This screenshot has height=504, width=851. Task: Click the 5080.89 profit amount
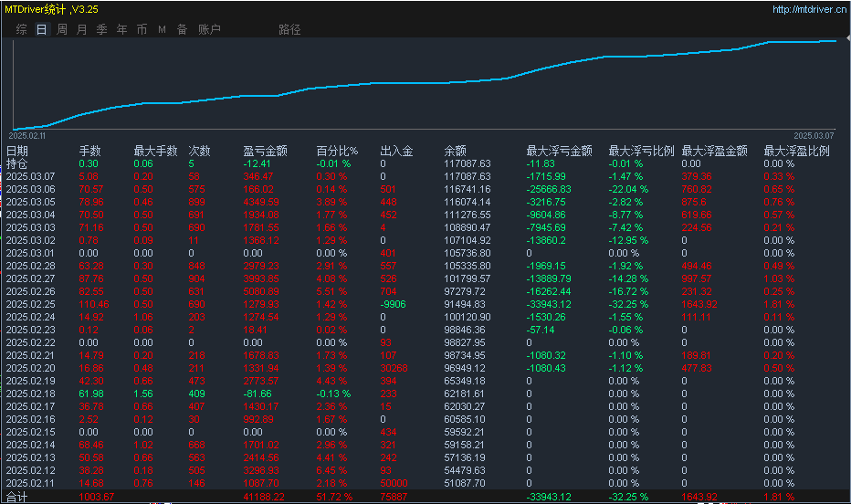(x=261, y=291)
